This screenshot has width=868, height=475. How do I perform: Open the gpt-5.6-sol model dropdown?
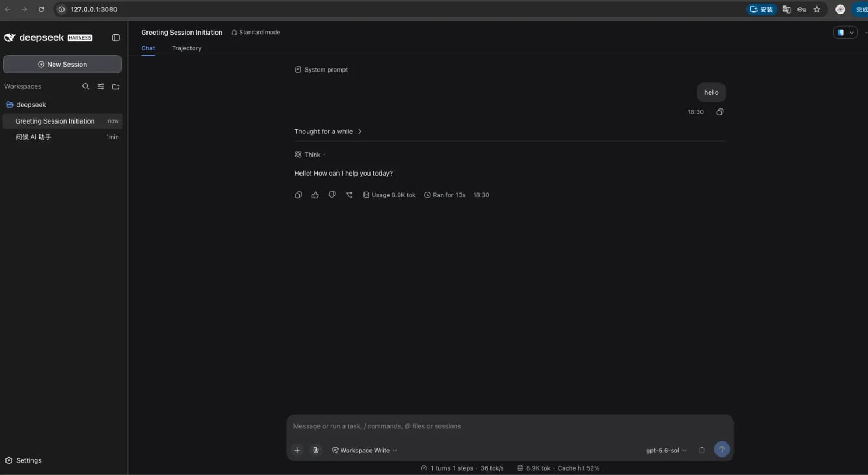click(x=666, y=450)
